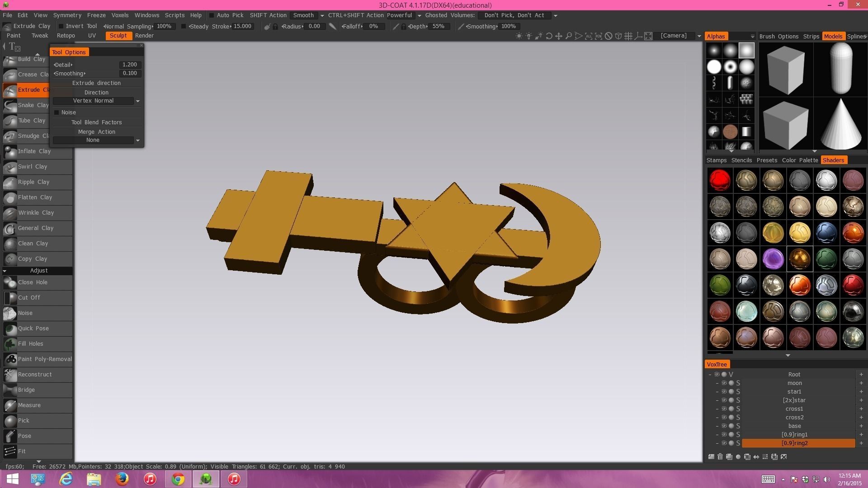This screenshot has height=488, width=868.
Task: Collapse the Root node in VoxTree
Action: 710,375
